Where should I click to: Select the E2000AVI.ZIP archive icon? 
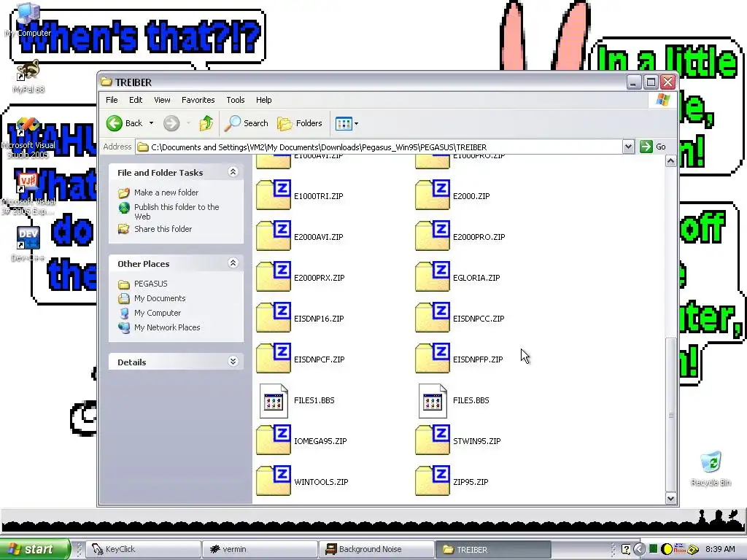[x=274, y=236]
